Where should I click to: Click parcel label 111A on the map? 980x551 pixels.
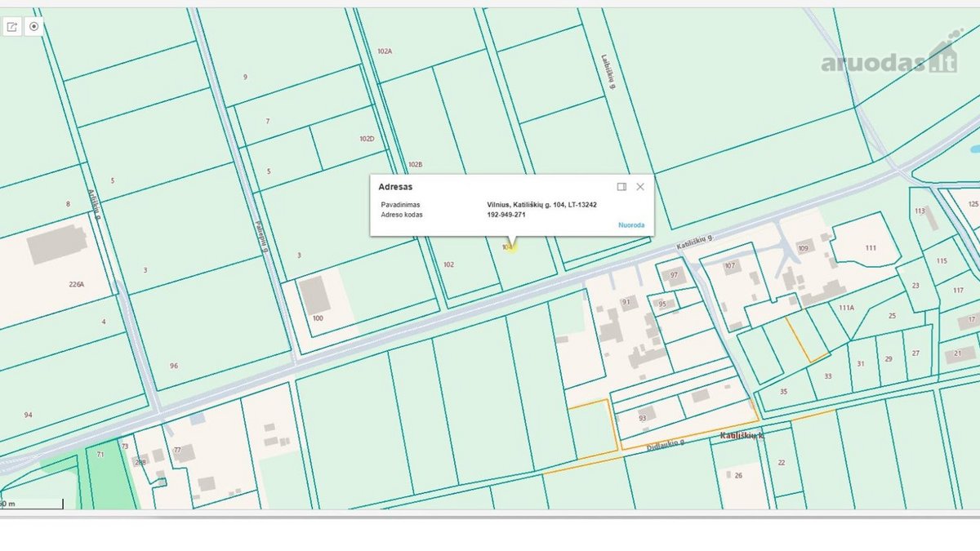point(845,307)
